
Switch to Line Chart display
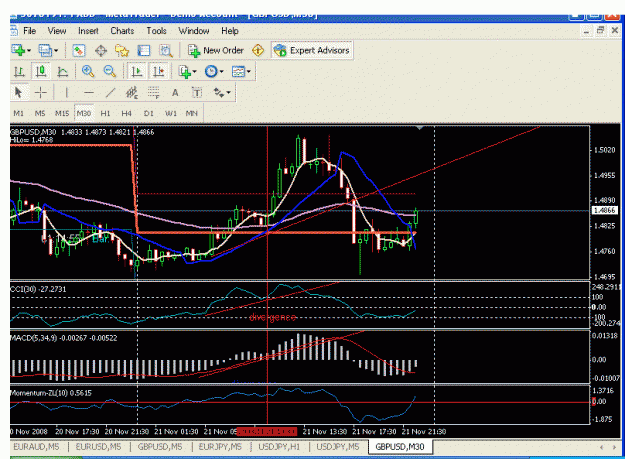[x=63, y=72]
